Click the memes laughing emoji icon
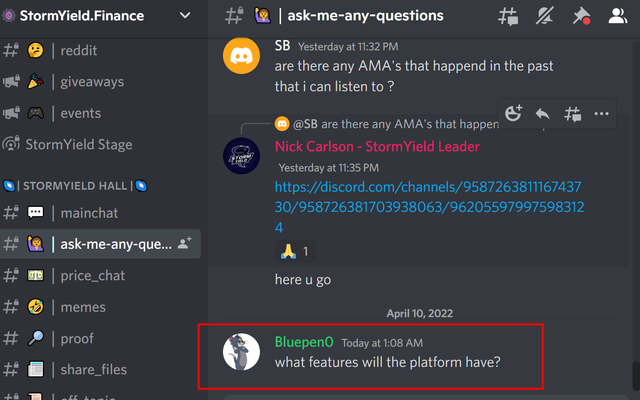The height and width of the screenshot is (400, 640). coord(36,307)
